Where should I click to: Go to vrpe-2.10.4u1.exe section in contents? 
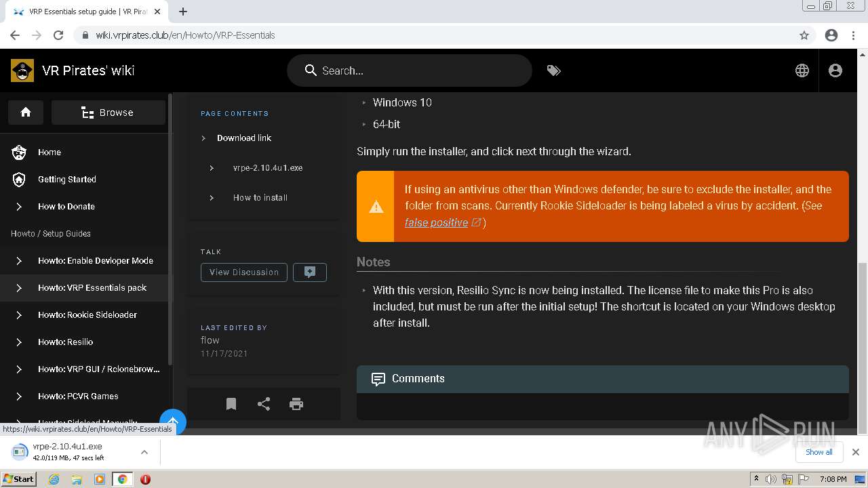pyautogui.click(x=268, y=168)
